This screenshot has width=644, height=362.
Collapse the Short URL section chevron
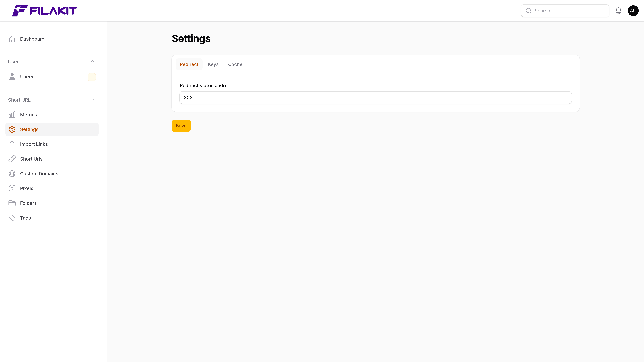92,100
